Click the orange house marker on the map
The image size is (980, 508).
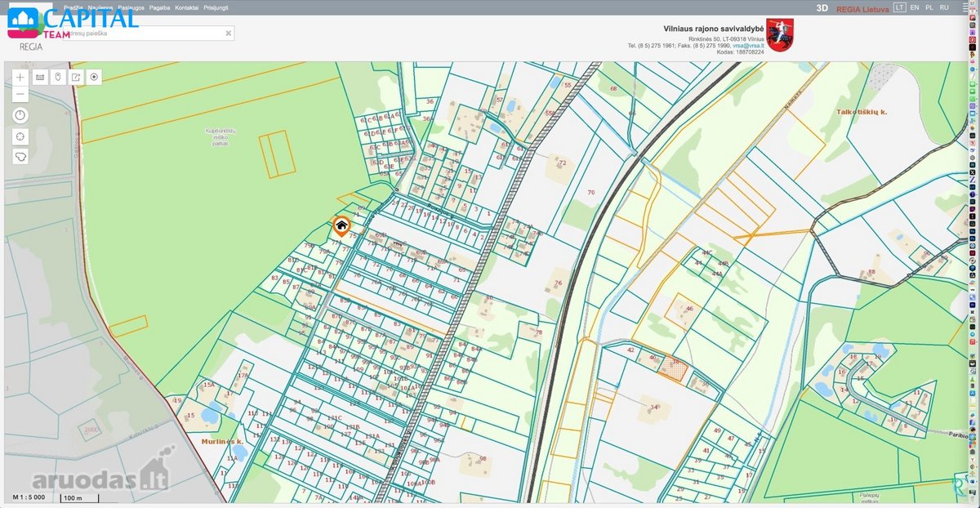point(341,225)
